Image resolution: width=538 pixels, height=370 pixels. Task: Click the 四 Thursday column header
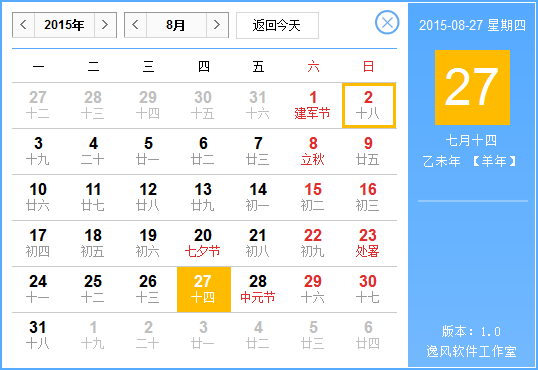pyautogui.click(x=204, y=66)
